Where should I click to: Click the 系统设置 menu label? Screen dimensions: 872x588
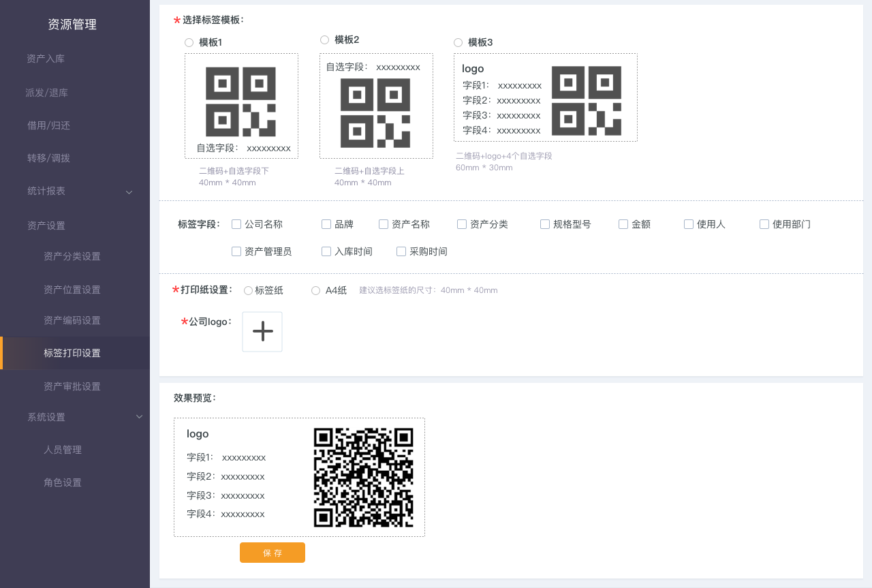pos(46,417)
